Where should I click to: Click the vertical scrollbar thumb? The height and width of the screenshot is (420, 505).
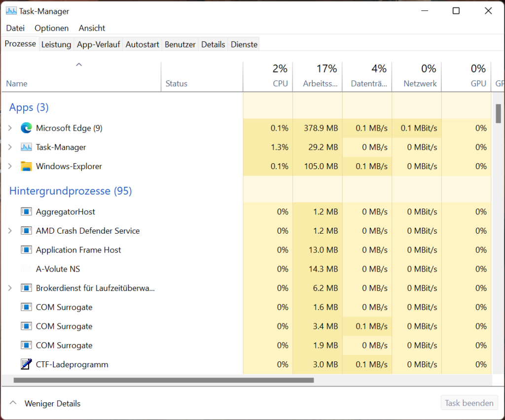[x=498, y=113]
